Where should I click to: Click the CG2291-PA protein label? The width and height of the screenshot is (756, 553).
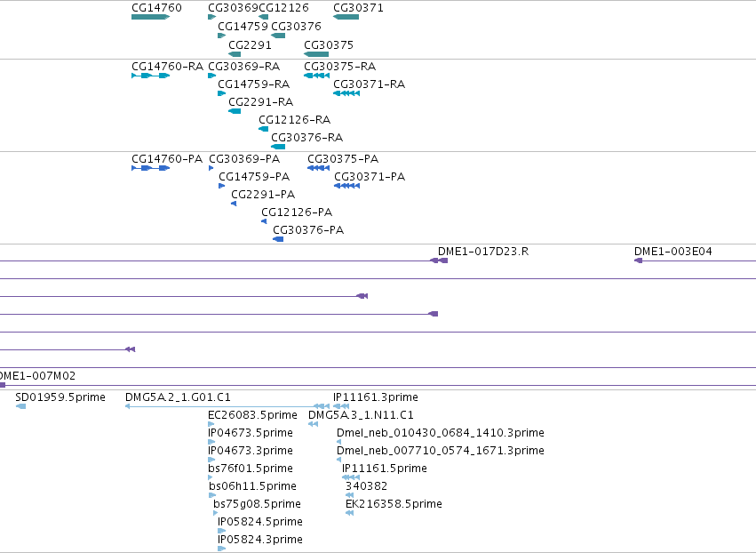(263, 195)
